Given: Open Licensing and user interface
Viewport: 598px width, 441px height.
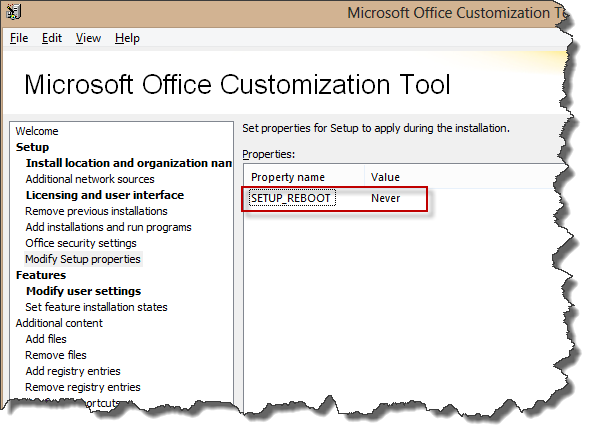Looking at the screenshot, I should click(x=105, y=195).
